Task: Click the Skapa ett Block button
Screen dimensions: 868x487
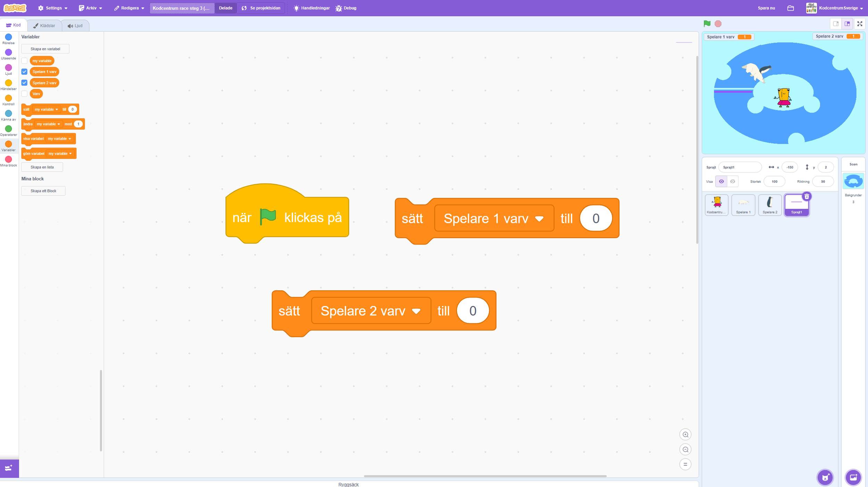Action: pyautogui.click(x=43, y=191)
